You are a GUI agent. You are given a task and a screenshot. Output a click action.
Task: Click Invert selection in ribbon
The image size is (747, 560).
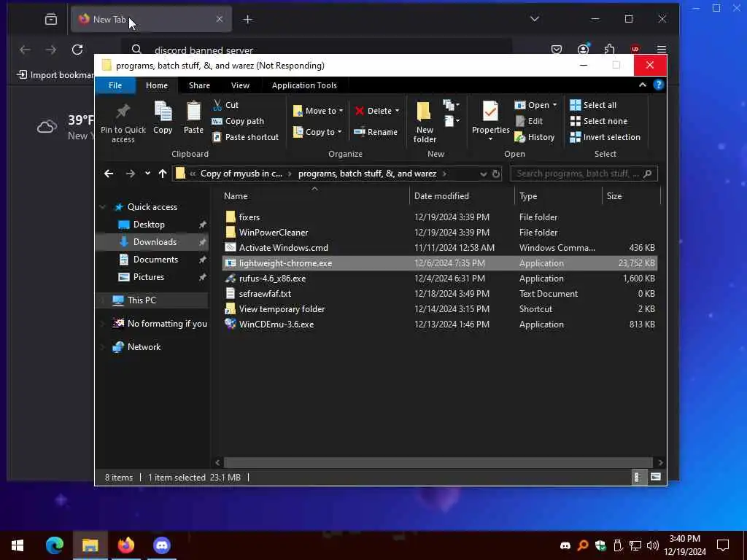coord(605,137)
